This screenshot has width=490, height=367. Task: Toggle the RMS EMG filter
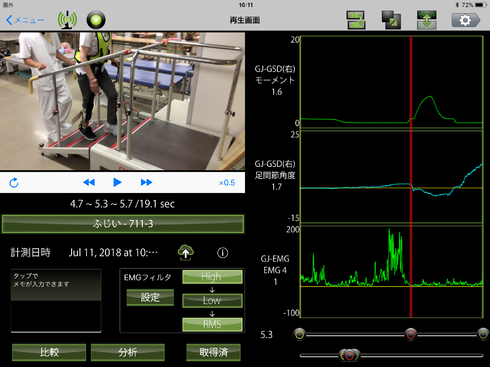pyautogui.click(x=212, y=324)
